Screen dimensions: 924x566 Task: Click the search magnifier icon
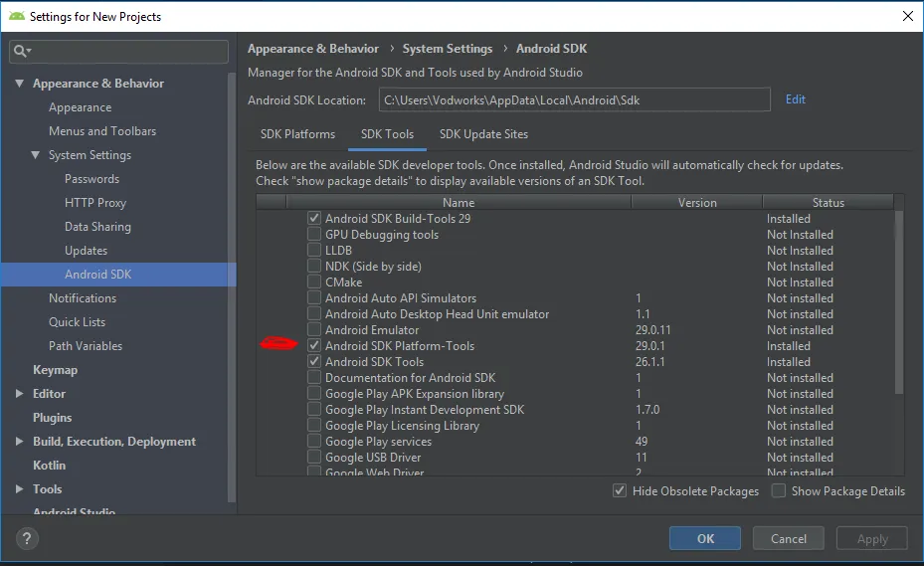point(22,52)
